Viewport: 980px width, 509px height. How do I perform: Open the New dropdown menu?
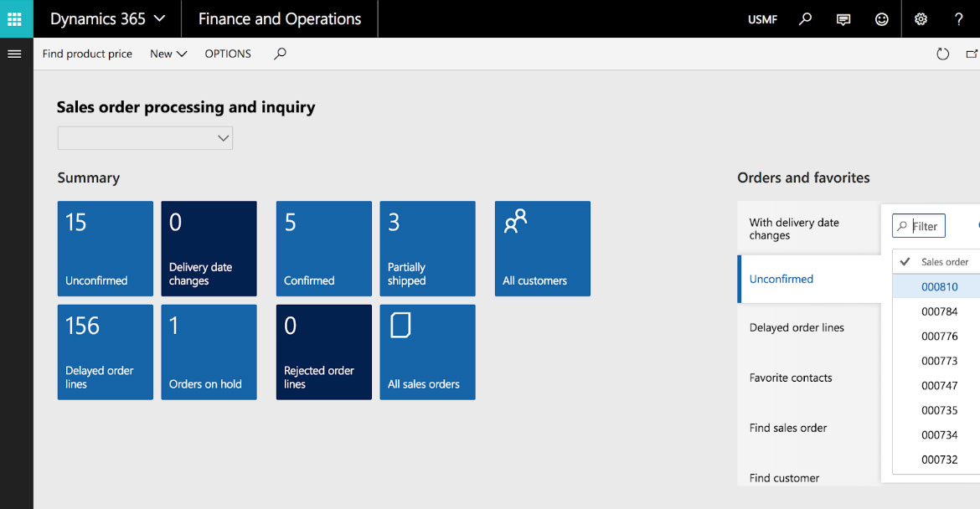pos(168,54)
